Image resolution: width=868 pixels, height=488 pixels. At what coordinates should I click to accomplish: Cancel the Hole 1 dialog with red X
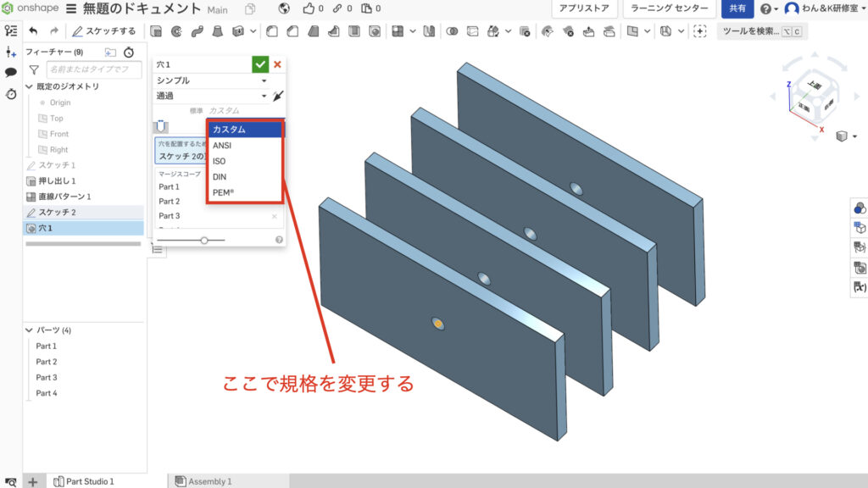277,64
